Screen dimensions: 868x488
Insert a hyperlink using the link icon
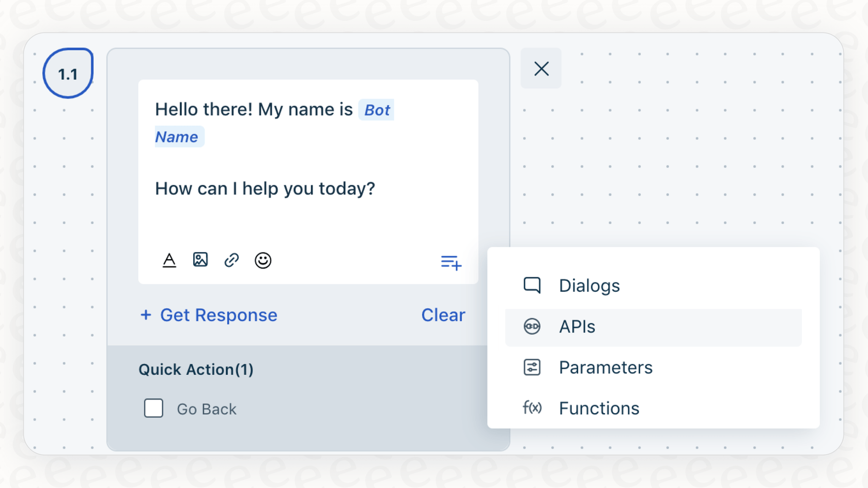tap(231, 260)
